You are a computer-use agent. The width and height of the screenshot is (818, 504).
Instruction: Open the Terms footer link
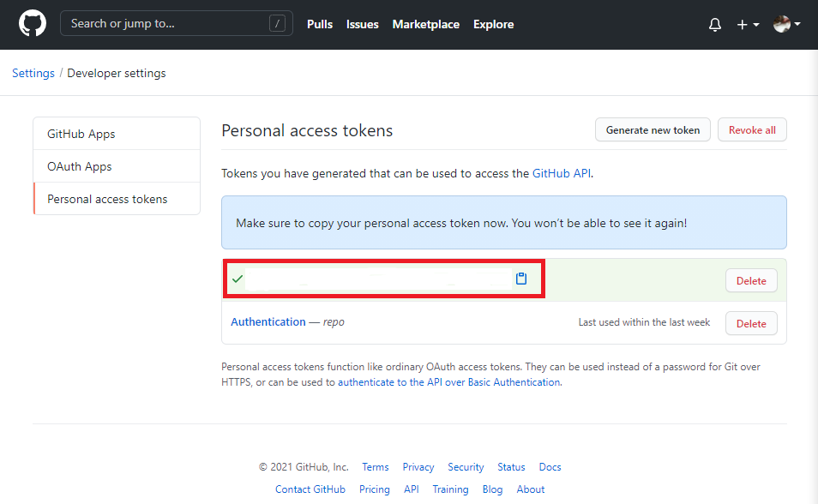click(376, 467)
